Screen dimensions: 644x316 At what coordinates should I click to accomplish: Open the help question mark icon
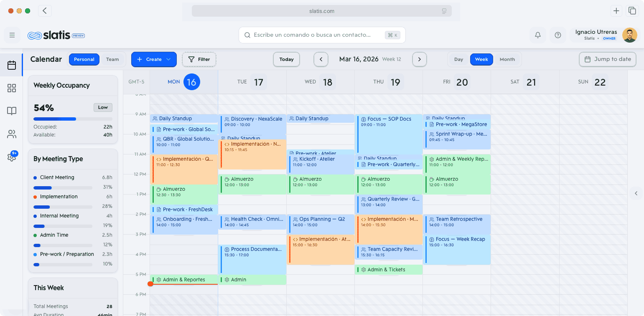pyautogui.click(x=558, y=35)
